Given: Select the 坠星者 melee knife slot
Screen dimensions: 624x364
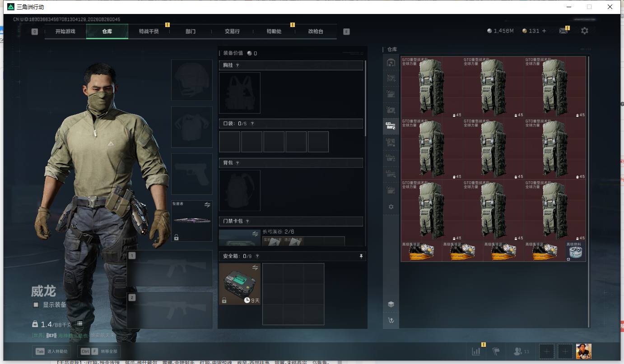Looking at the screenshot, I should (192, 221).
